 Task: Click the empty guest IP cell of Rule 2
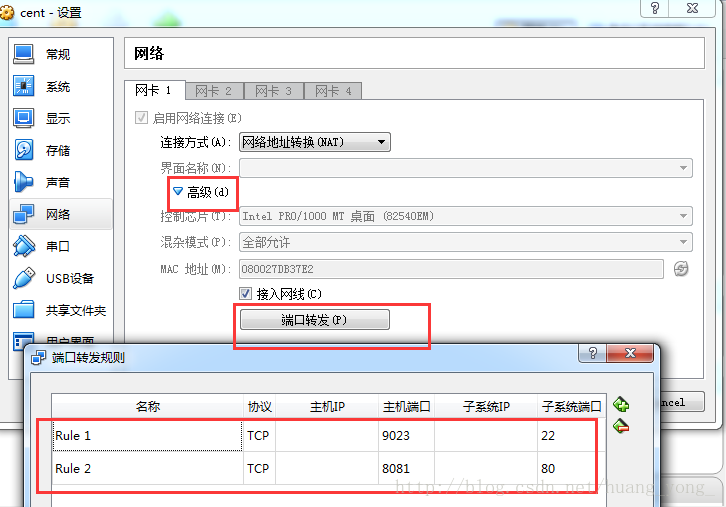click(486, 469)
